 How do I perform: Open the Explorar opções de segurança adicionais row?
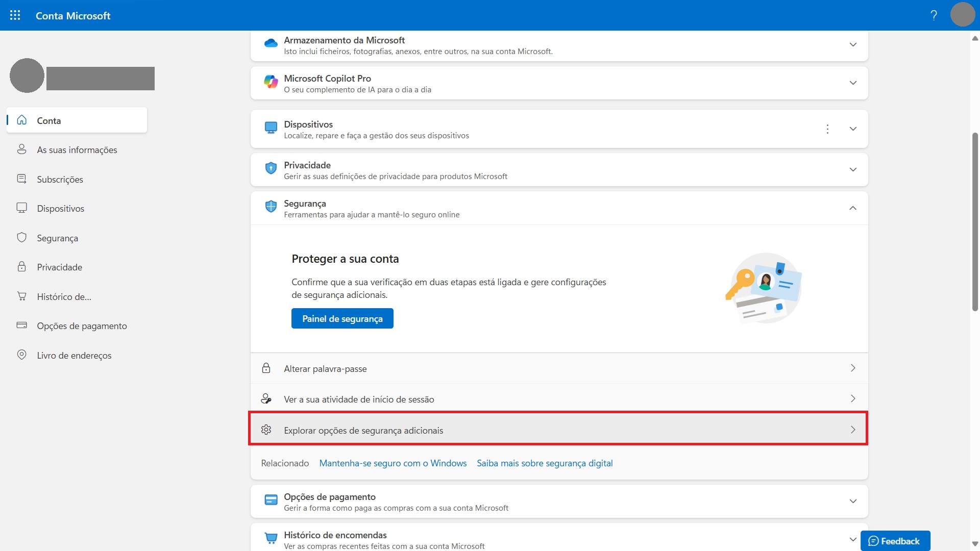coord(559,430)
